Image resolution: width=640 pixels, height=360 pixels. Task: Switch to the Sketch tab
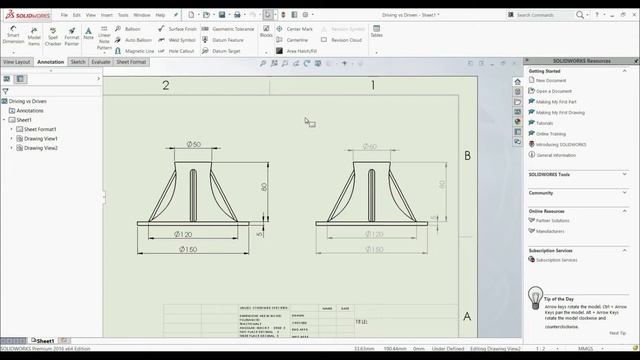(x=78, y=62)
